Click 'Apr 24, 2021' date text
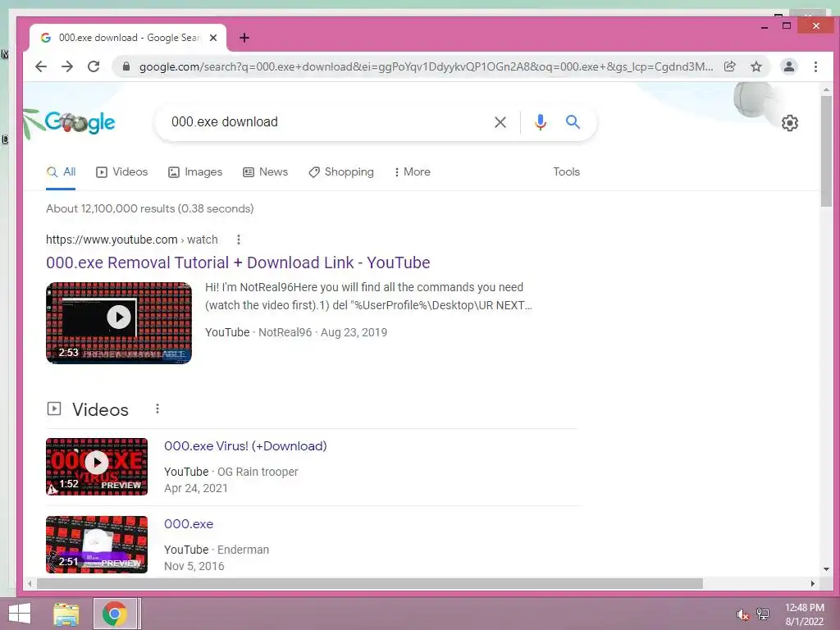 196,488
